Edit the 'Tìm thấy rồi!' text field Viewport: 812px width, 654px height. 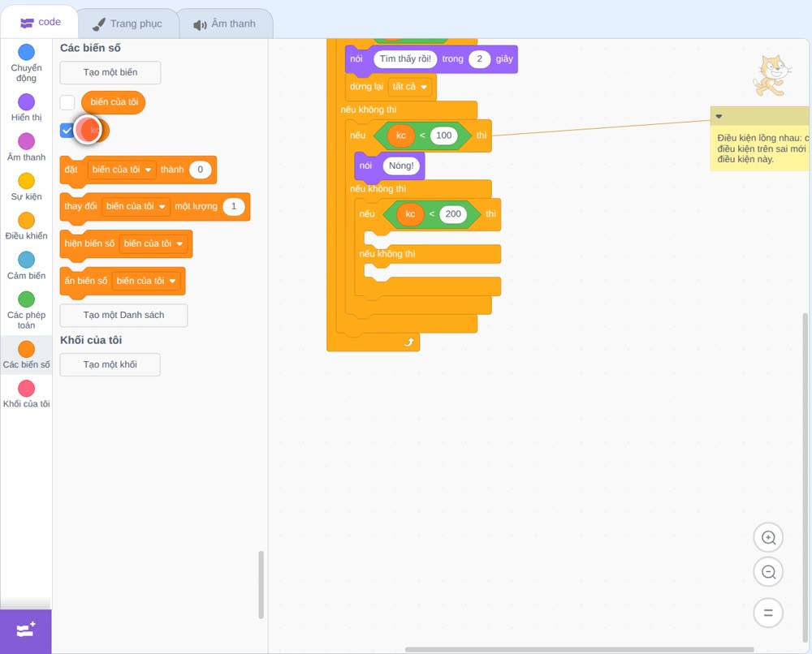(405, 59)
